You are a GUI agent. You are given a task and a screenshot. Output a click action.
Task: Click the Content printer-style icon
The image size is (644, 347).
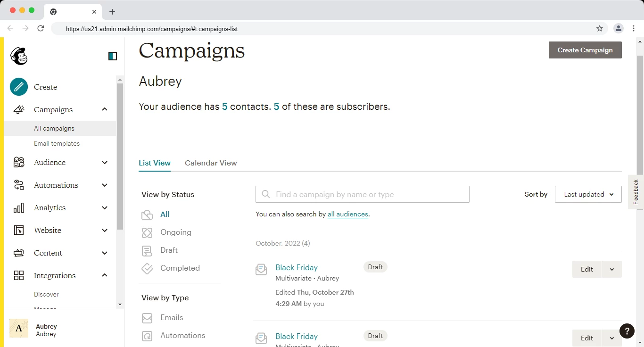19,253
